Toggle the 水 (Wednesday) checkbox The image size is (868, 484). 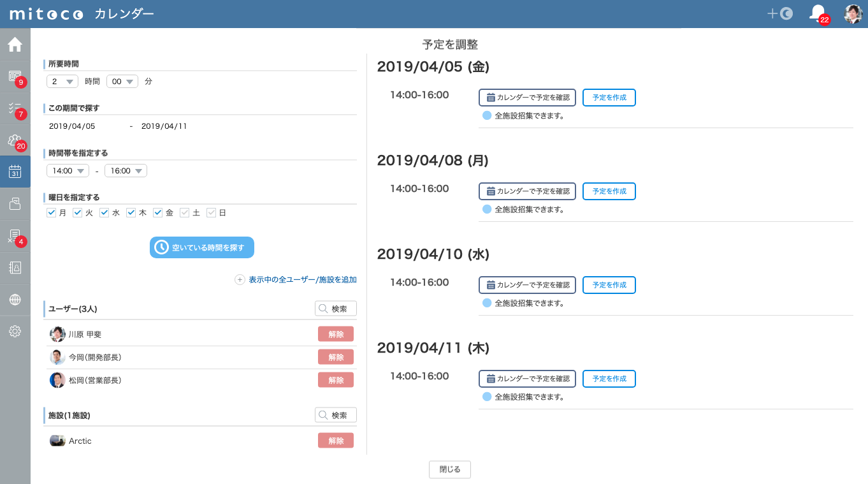pos(105,213)
